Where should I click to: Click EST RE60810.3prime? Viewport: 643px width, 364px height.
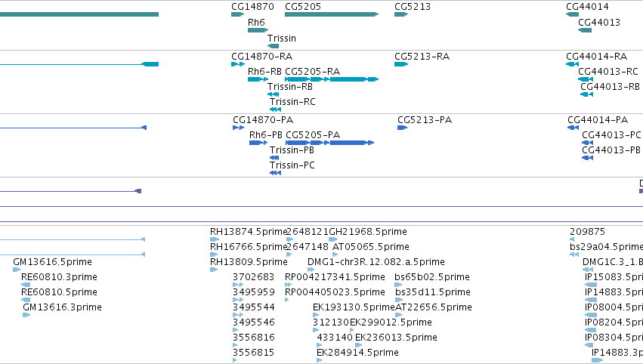[59, 277]
